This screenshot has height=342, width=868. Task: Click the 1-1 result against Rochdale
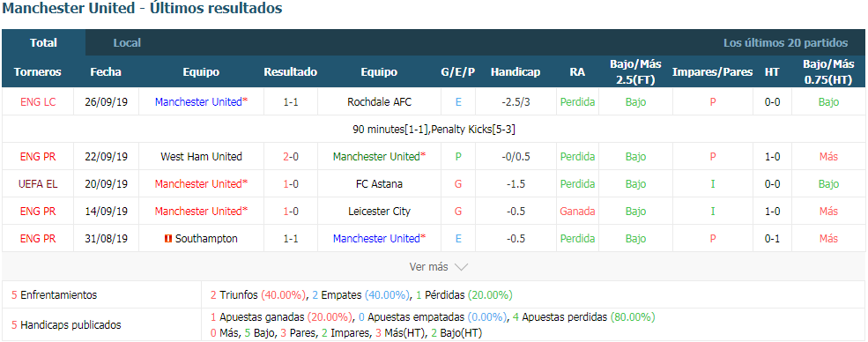(x=291, y=102)
